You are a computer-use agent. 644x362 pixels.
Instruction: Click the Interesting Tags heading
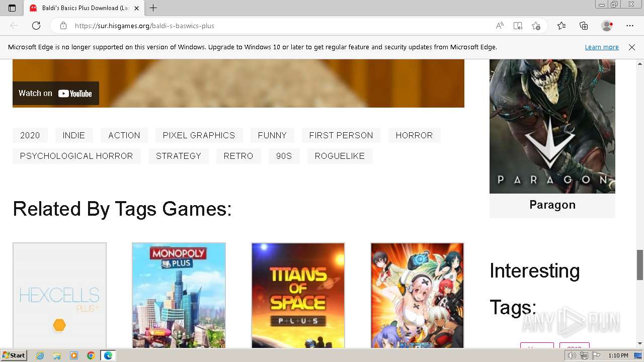(x=535, y=289)
